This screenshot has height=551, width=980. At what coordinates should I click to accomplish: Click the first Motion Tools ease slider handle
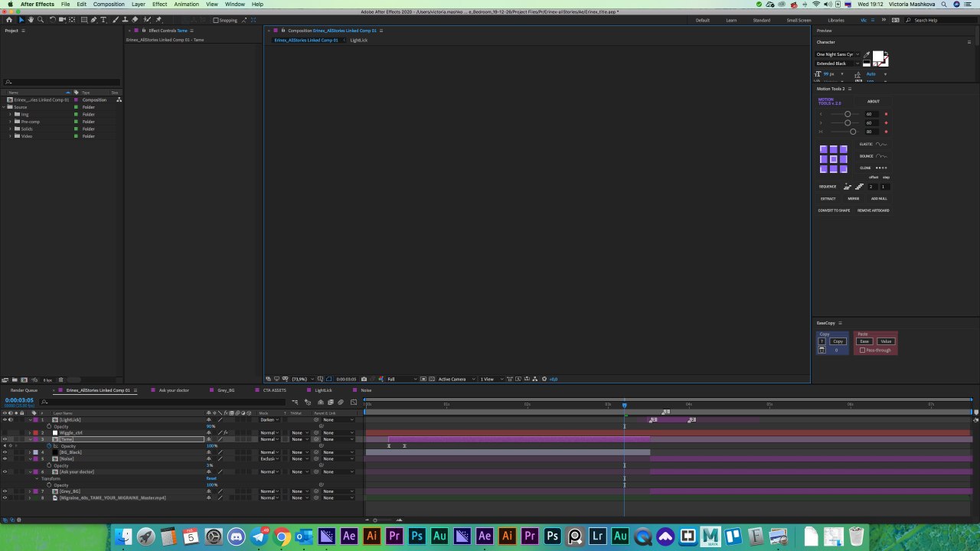tap(848, 114)
